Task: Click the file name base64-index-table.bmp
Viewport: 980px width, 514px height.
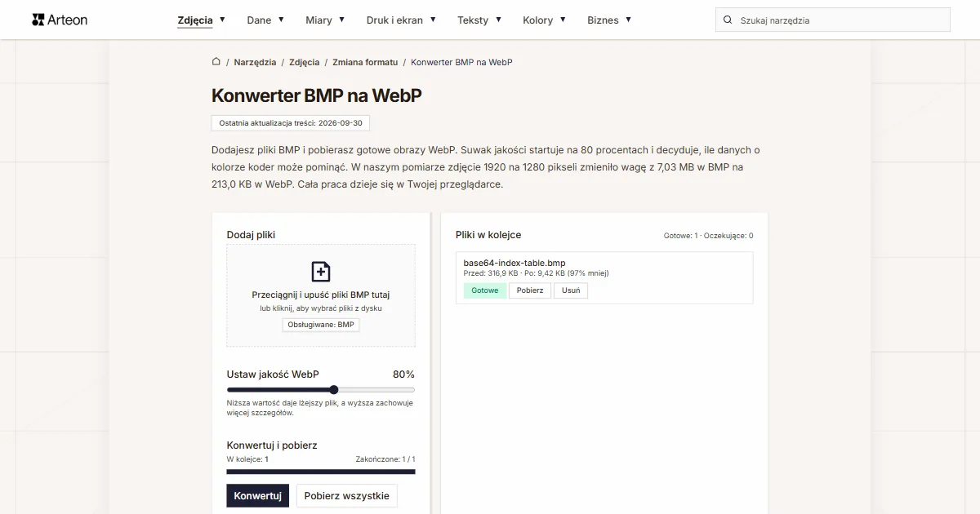Action: 514,263
